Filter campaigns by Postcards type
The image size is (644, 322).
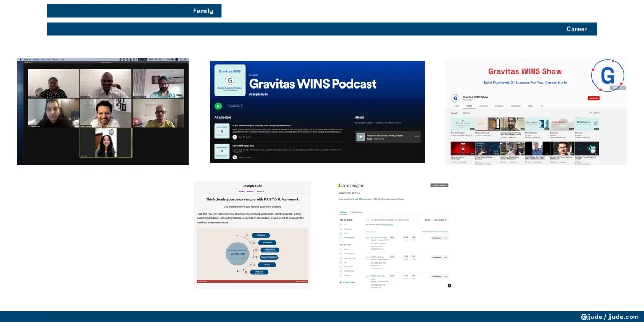347,267
